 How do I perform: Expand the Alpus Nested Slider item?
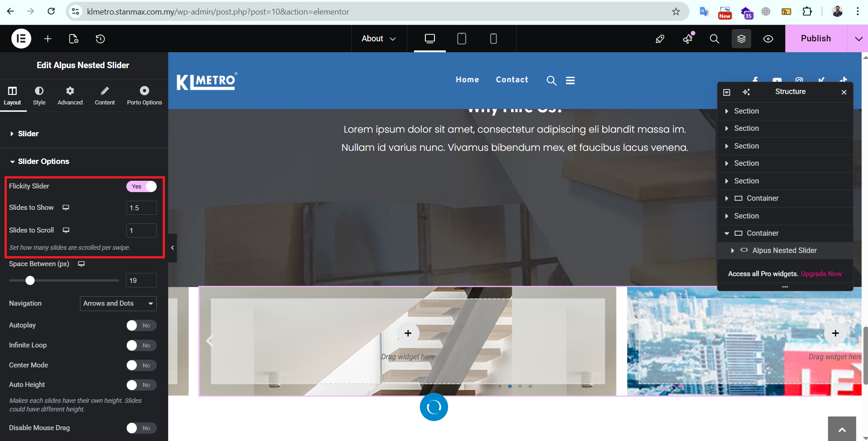click(732, 251)
